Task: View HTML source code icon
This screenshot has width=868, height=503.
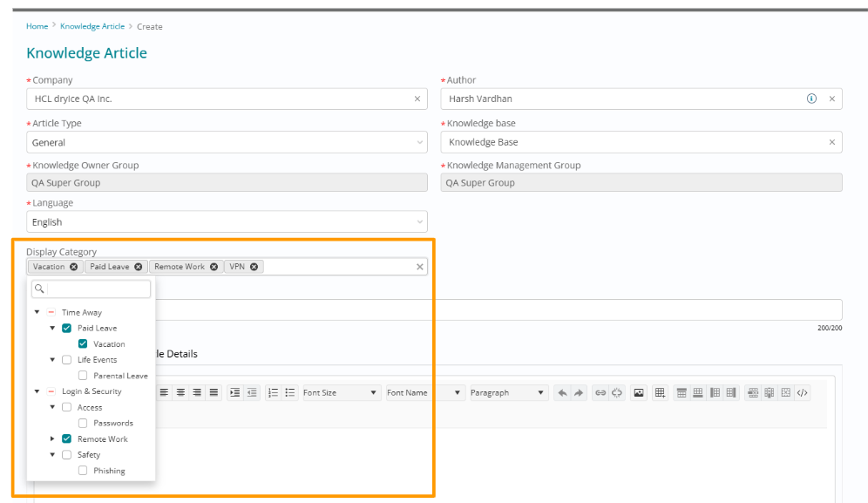Action: pos(802,393)
